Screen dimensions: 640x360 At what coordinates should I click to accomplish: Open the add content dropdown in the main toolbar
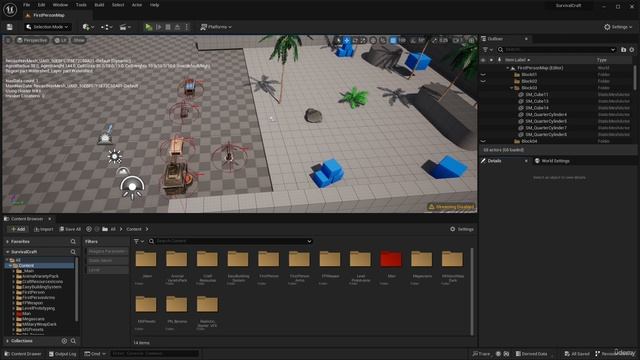[88, 27]
